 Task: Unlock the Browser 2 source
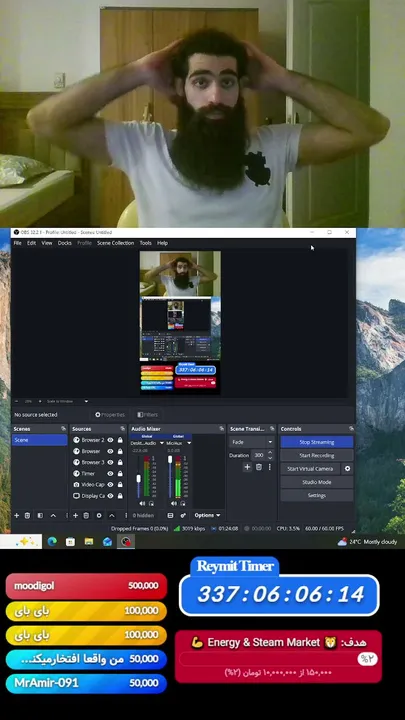click(x=120, y=440)
